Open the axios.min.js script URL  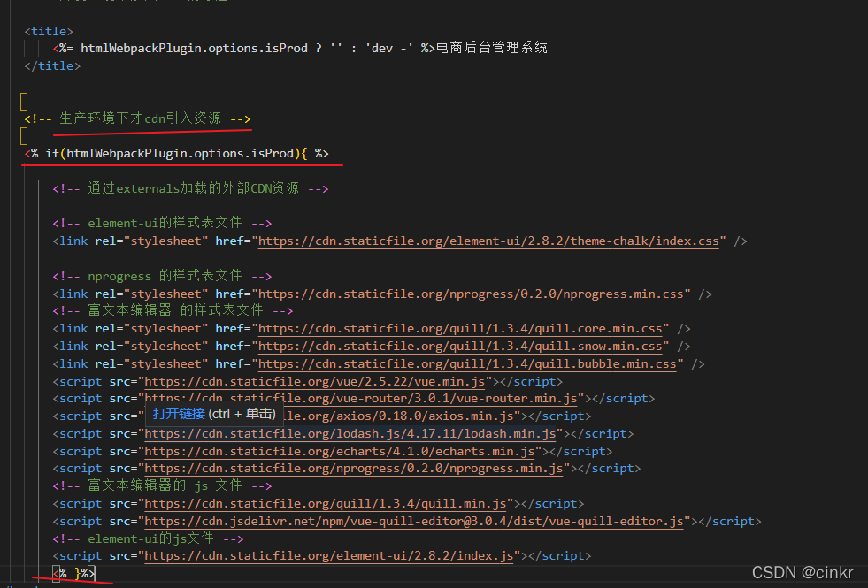[x=400, y=416]
